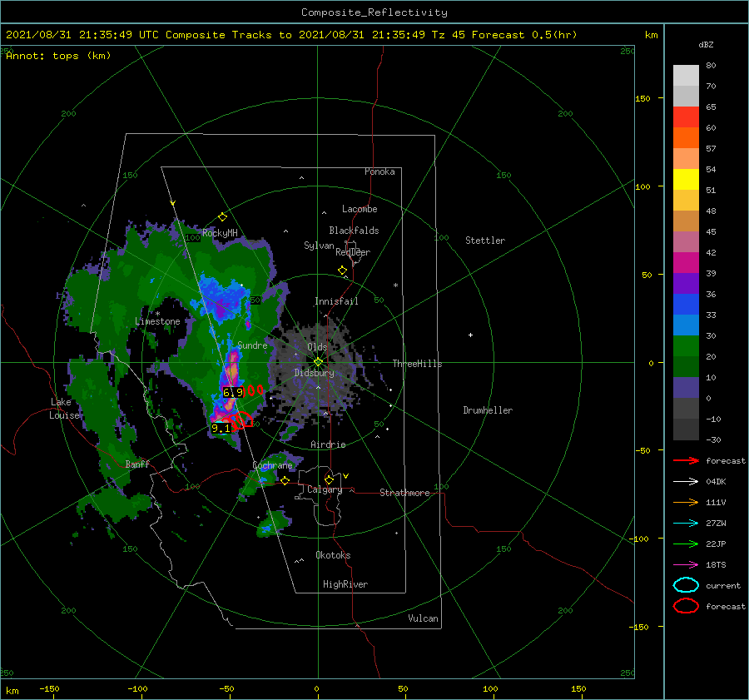The image size is (749, 700).
Task: Pick the purple 36–39 dBZ swatch
Action: coord(686,284)
